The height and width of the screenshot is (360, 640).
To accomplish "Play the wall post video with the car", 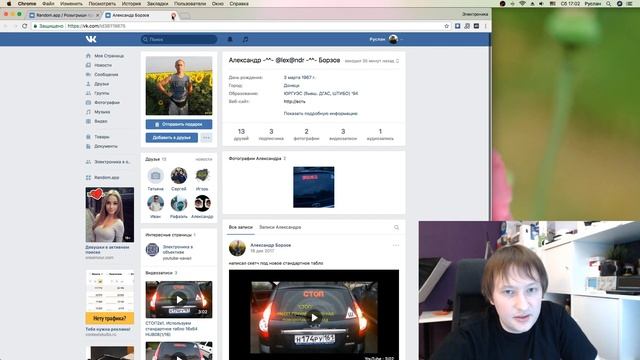I will [313, 317].
